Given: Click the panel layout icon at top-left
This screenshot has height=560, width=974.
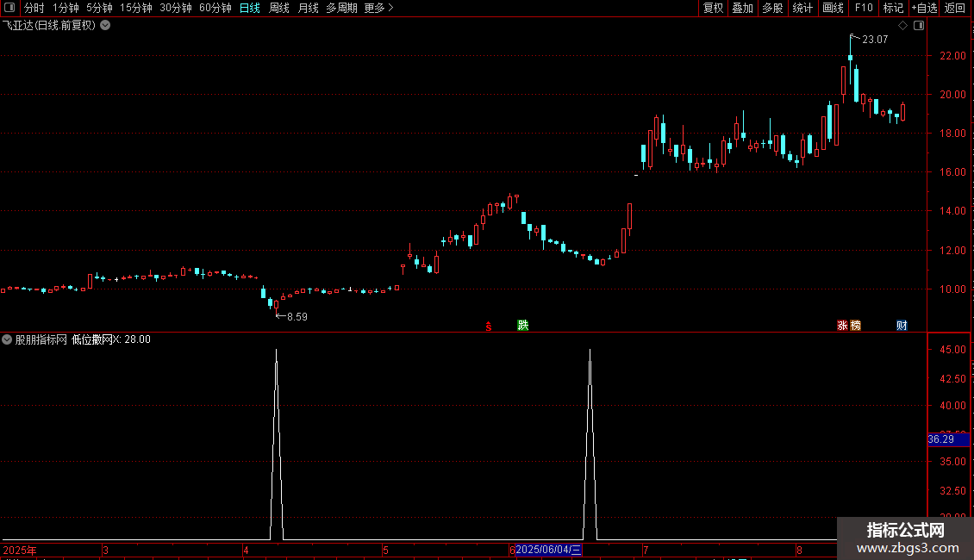Looking at the screenshot, I should click(9, 8).
